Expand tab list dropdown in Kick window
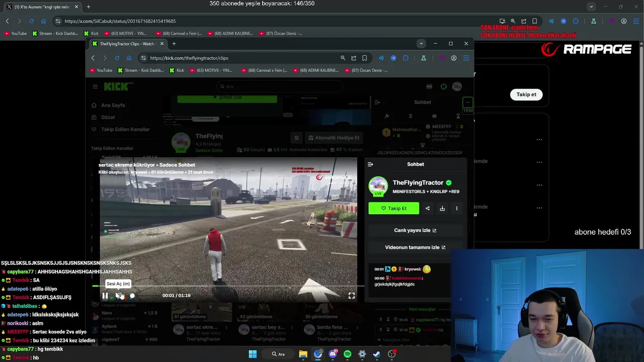 (x=421, y=44)
